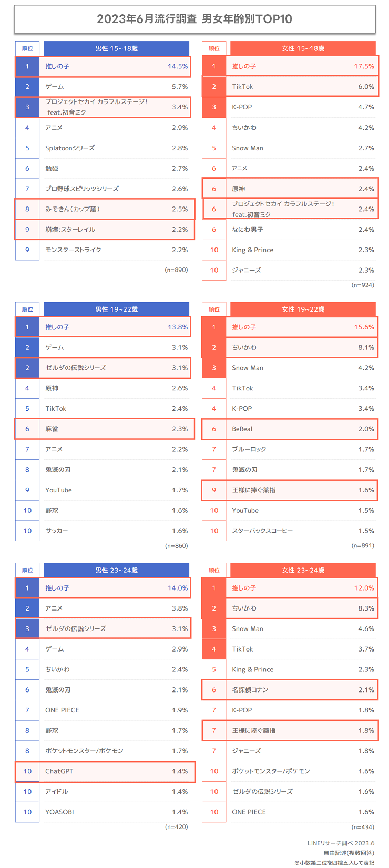389x868 pixels.
Task: Click the 2023年6月流行調査 title banner
Action: point(194,19)
